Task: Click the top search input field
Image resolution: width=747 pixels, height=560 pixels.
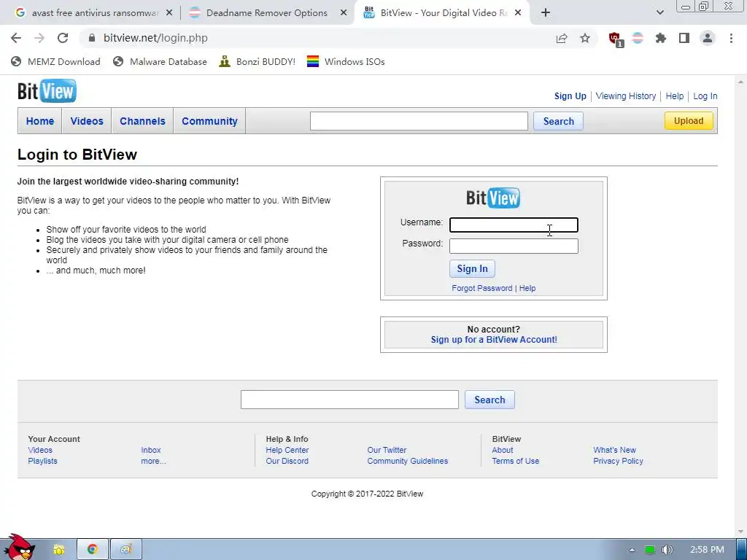Action: 419,121
